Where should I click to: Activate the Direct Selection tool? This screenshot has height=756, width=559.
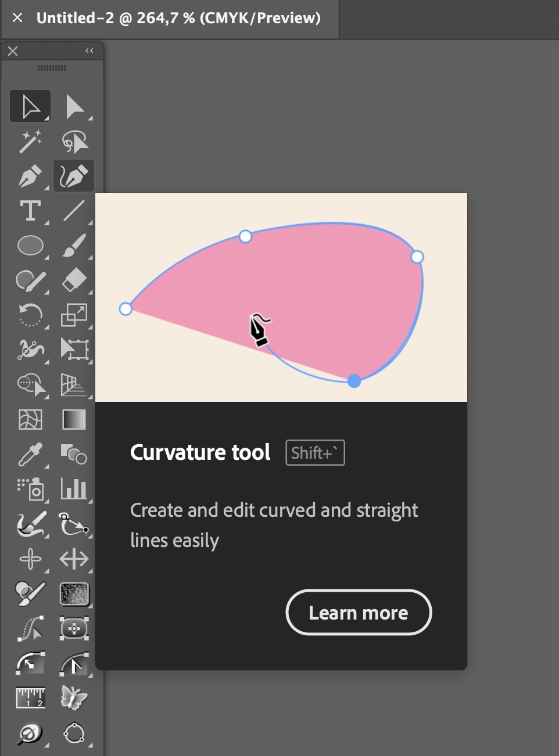tap(74, 106)
